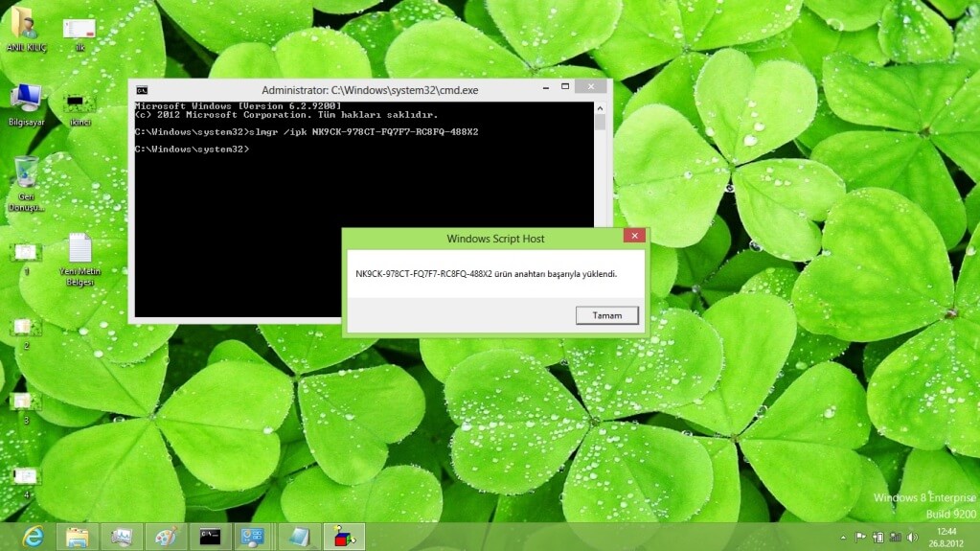This screenshot has width=980, height=551.
Task: Open File Explorer from the taskbar
Action: 78,537
